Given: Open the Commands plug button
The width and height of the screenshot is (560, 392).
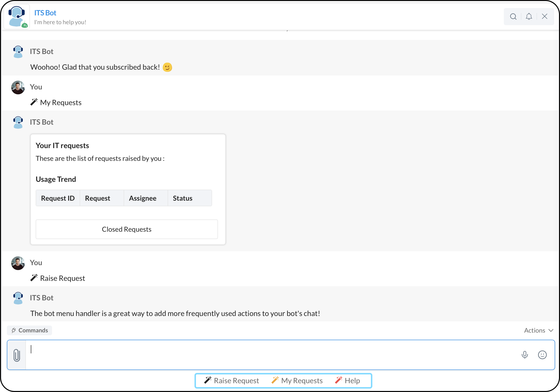Looking at the screenshot, I should (x=30, y=330).
